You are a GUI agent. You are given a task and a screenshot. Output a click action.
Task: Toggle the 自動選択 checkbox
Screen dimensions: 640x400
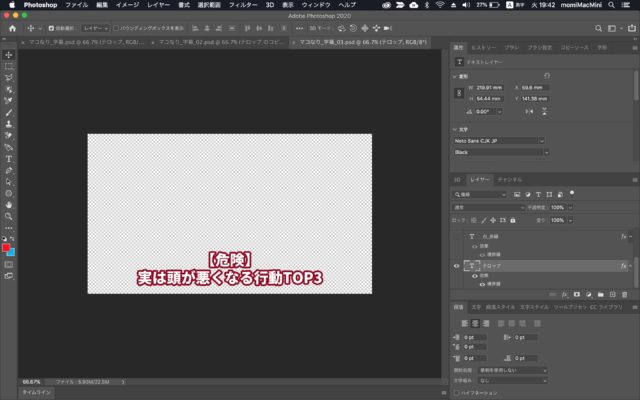(51, 29)
